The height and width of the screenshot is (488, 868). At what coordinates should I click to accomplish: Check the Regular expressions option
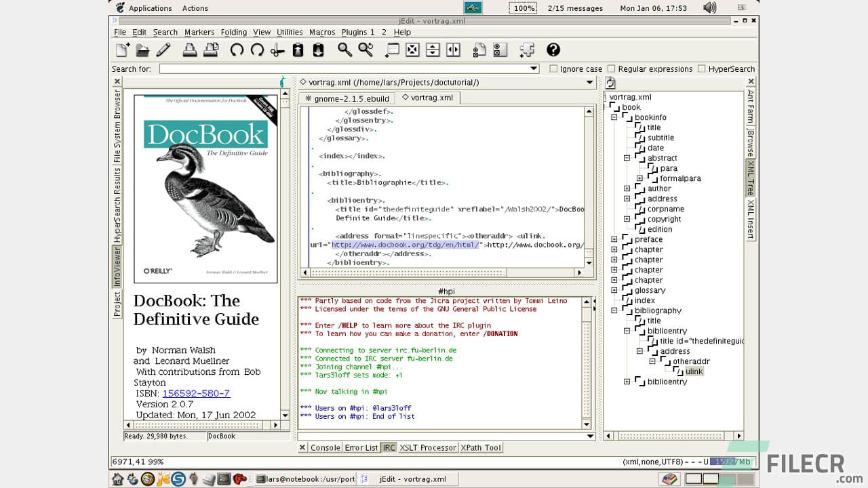(x=610, y=68)
